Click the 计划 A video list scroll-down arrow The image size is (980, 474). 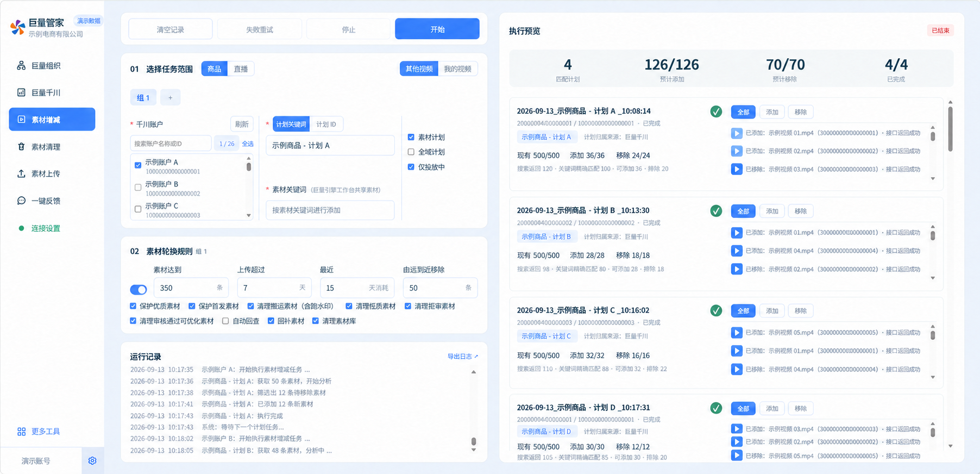(x=933, y=179)
